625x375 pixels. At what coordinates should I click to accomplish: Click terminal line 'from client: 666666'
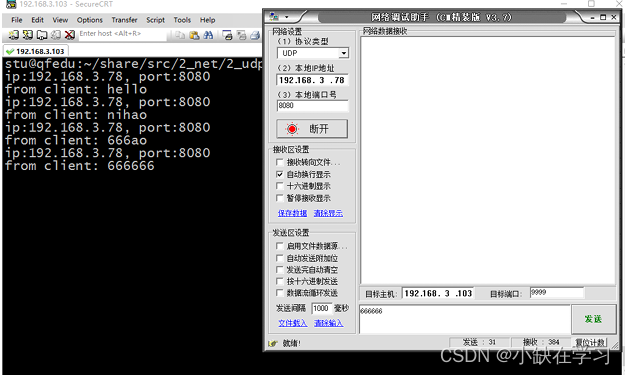(x=80, y=166)
